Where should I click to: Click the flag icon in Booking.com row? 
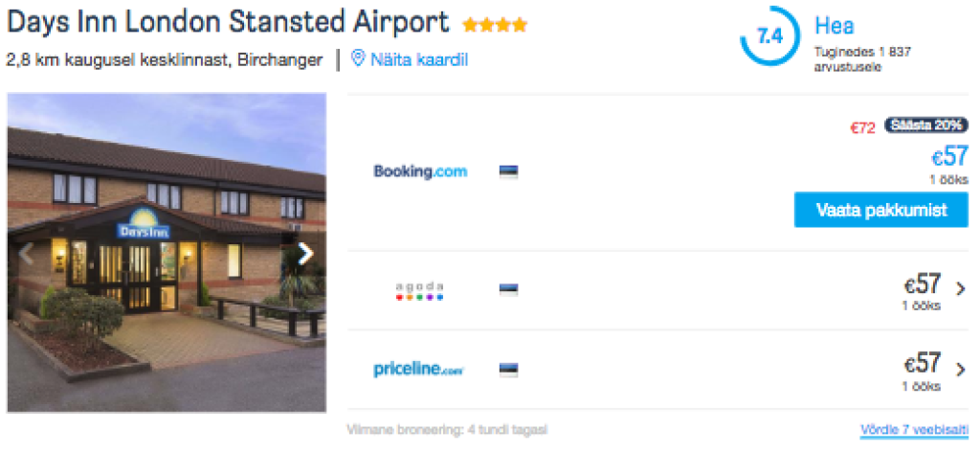[508, 172]
